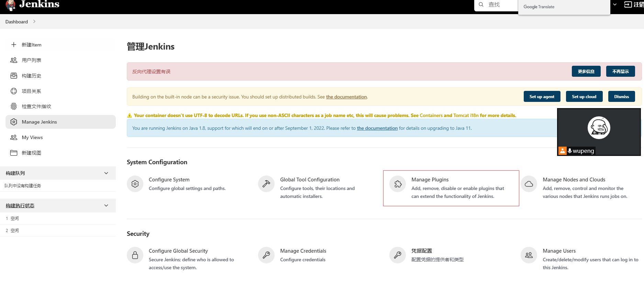
Task: Open the Global Tool Configuration title link
Action: [x=310, y=180]
